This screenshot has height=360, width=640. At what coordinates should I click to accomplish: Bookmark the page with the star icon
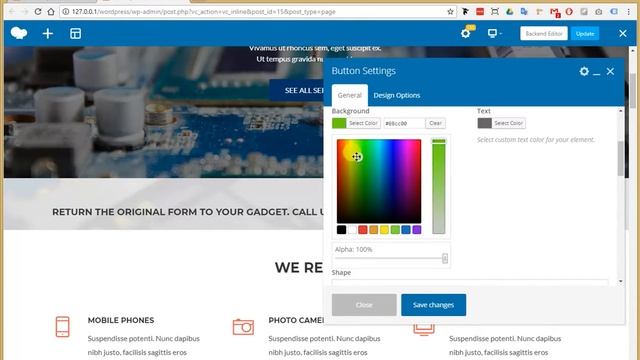[x=450, y=11]
